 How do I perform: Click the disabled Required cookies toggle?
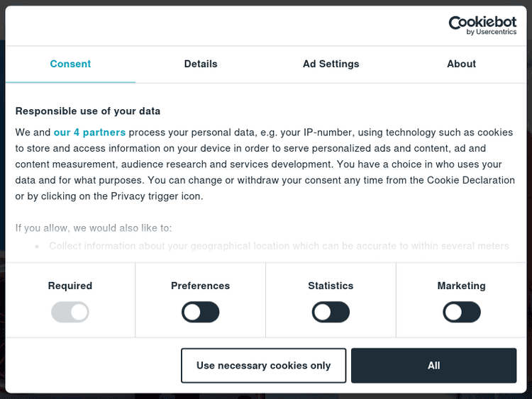(70, 312)
